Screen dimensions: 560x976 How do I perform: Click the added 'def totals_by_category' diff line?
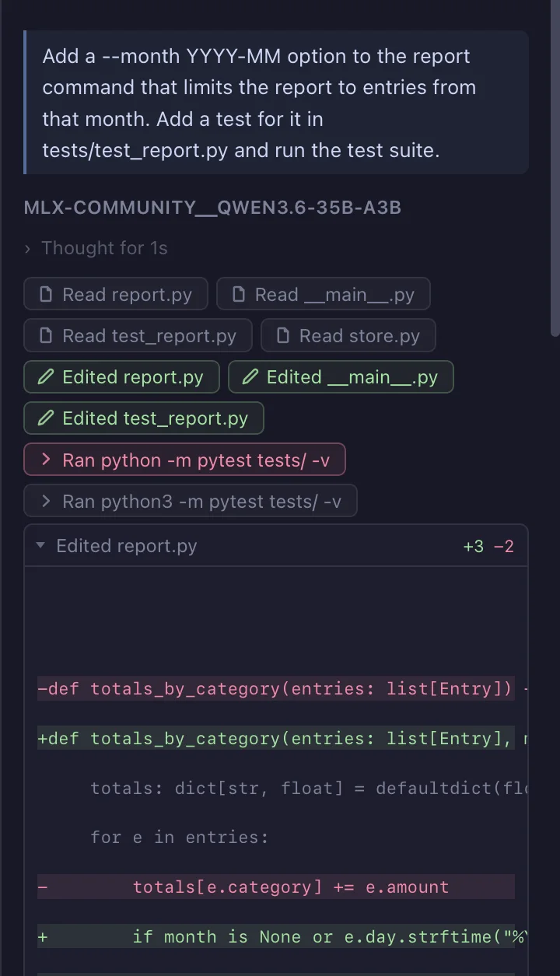coord(276,738)
